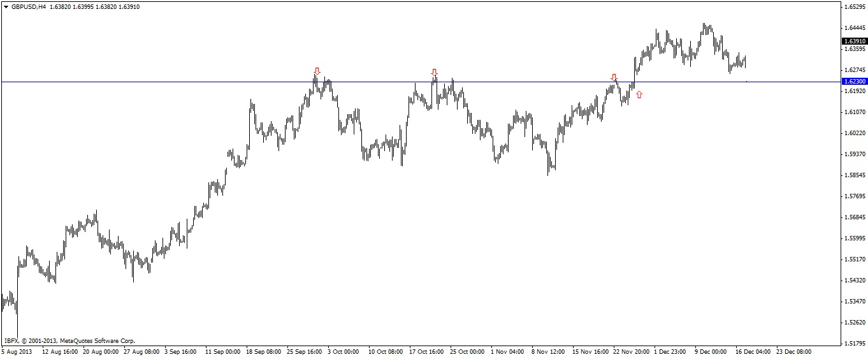The image size is (868, 357).
Task: Click price scale value 1.57695
Action: click(855, 196)
